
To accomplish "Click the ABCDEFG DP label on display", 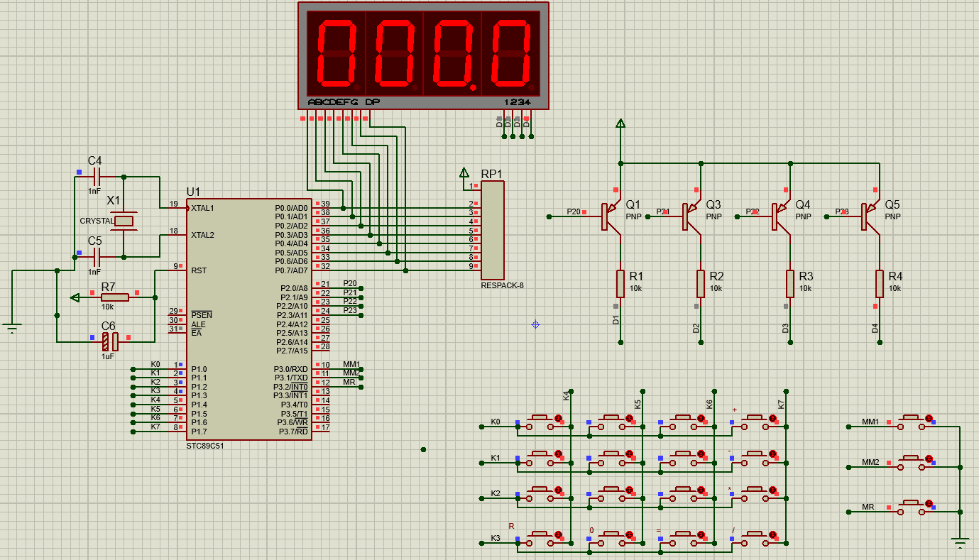I will (344, 102).
